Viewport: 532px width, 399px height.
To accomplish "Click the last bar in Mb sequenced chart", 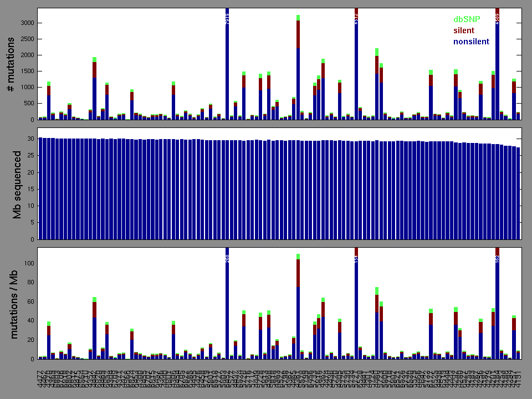I will (x=518, y=193).
